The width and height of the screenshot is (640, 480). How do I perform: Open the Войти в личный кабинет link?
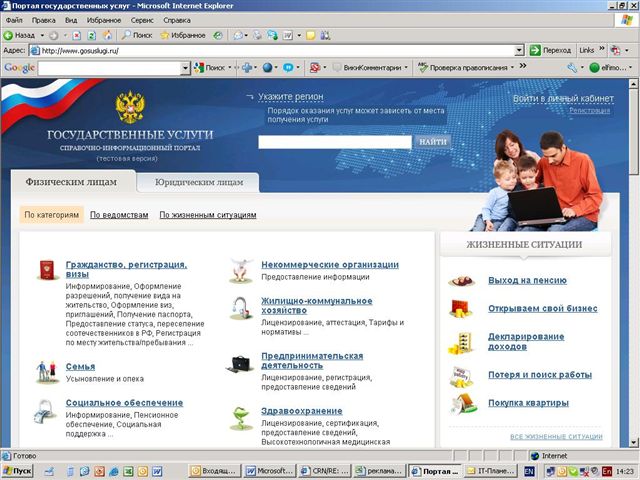(563, 99)
